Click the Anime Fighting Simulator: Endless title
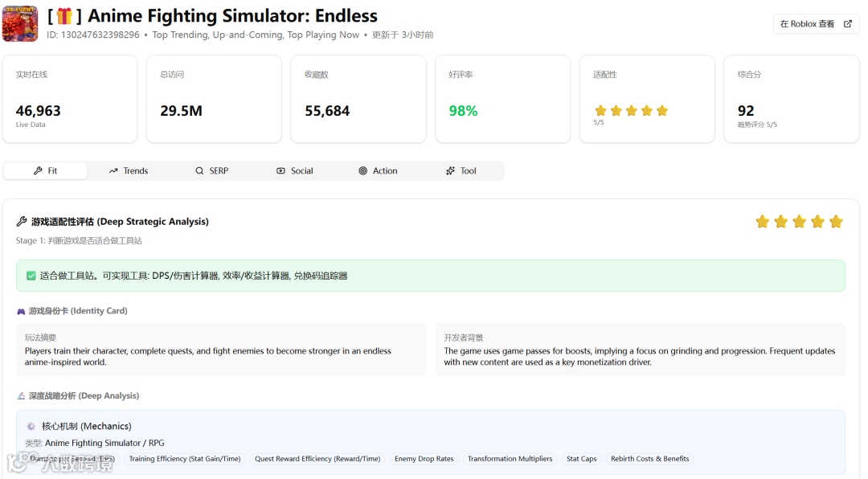868x479 pixels. pyautogui.click(x=232, y=16)
